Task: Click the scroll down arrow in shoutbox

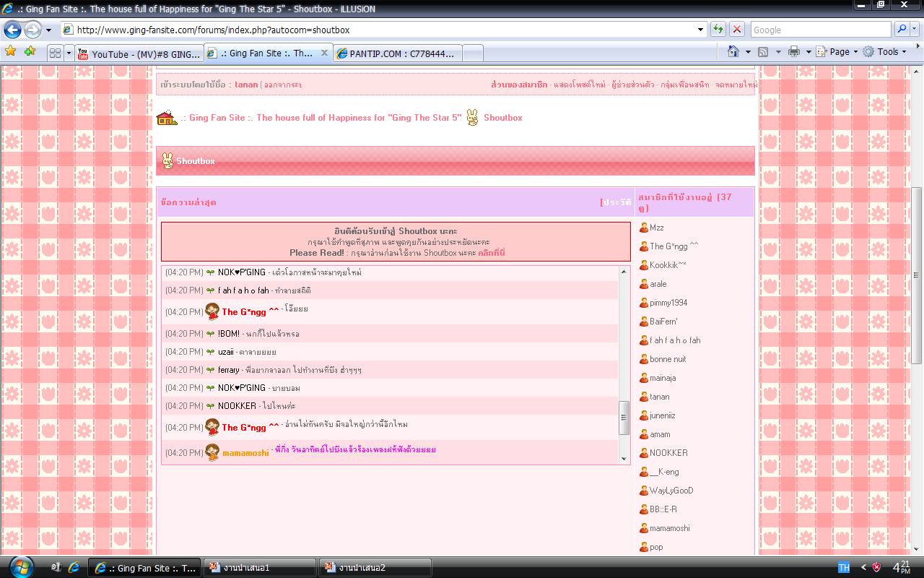Action: (624, 458)
